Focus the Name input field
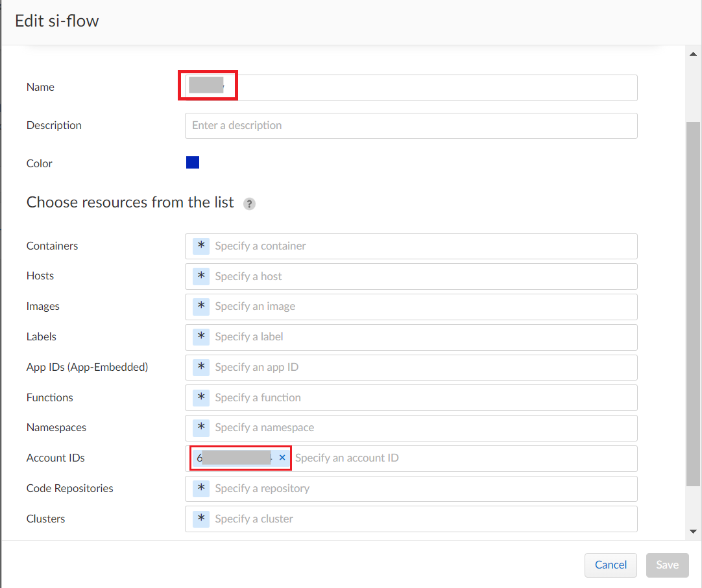The image size is (702, 588). pyautogui.click(x=428, y=88)
